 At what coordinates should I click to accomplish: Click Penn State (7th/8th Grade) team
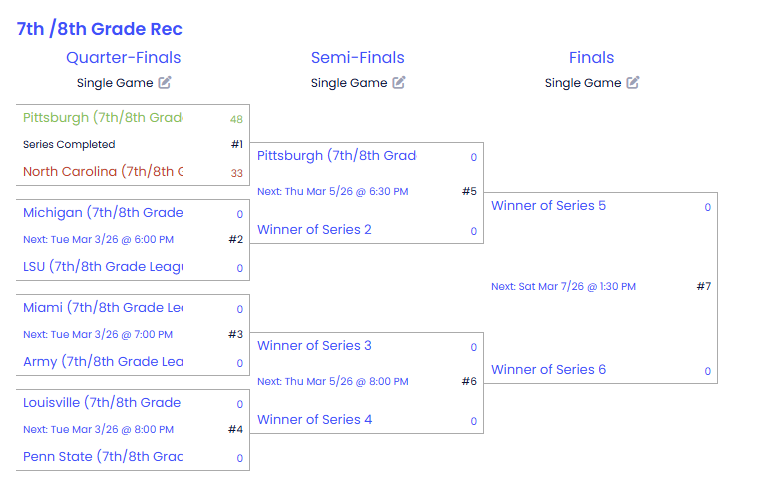coord(102,457)
